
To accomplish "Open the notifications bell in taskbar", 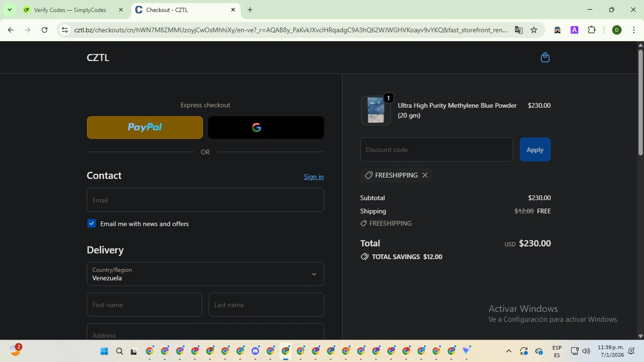I will coord(631,351).
